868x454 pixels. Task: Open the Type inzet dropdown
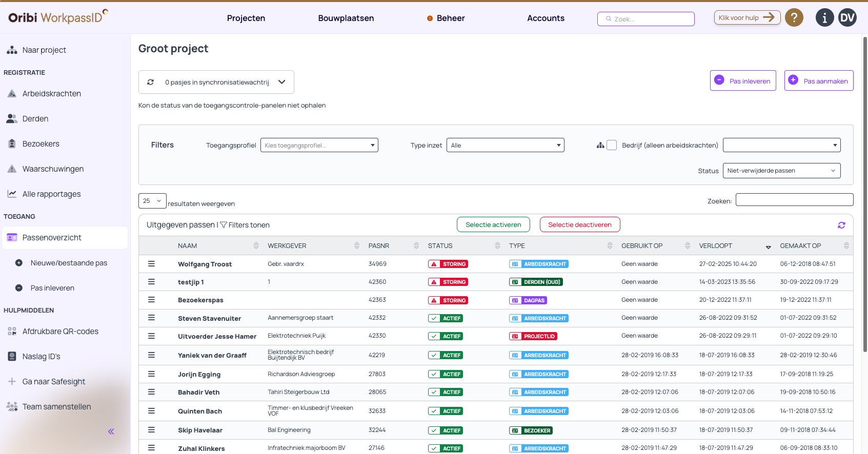505,145
